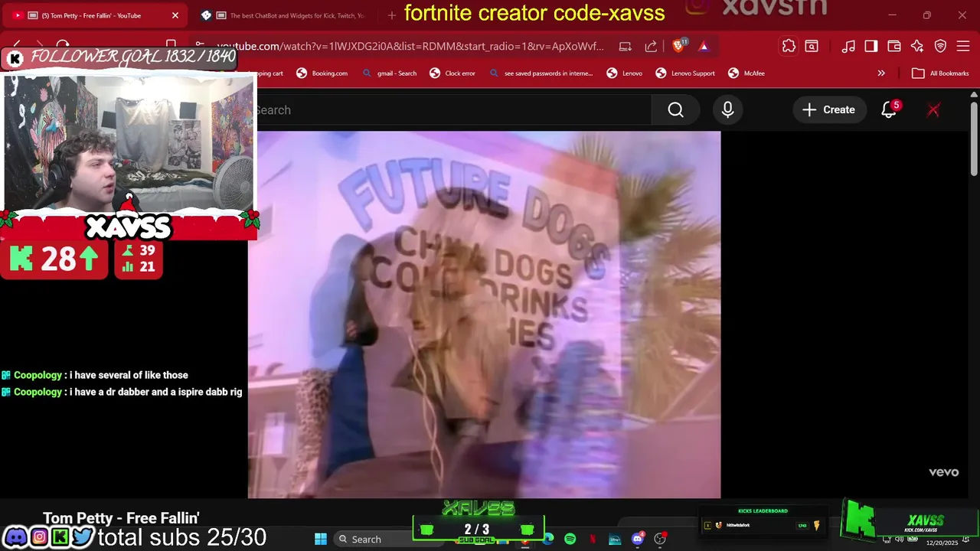This screenshot has height=551, width=980.
Task: Toggle the browser sidebar panel icon
Action: coord(871,46)
